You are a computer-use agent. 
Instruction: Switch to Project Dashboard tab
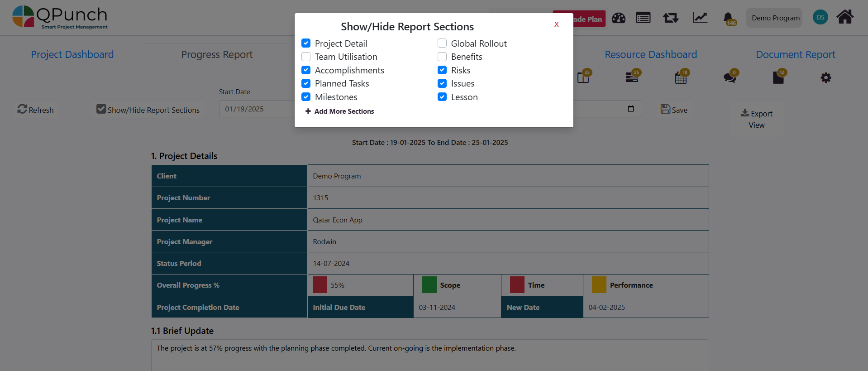point(72,54)
